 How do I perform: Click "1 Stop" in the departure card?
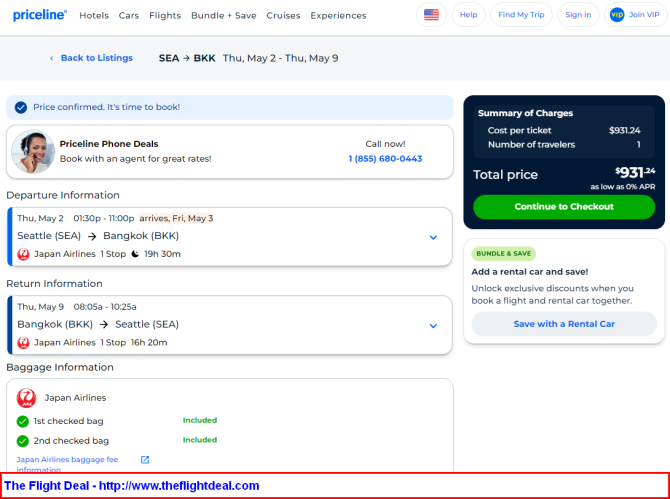[x=113, y=254]
